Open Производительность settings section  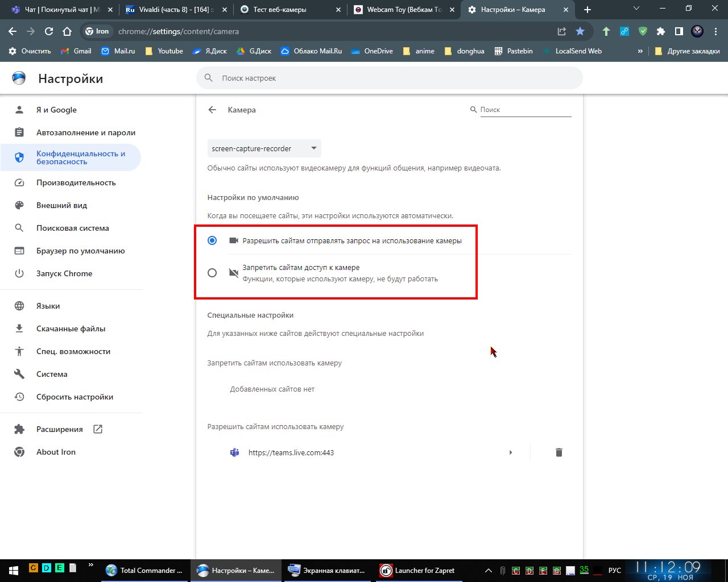[76, 182]
